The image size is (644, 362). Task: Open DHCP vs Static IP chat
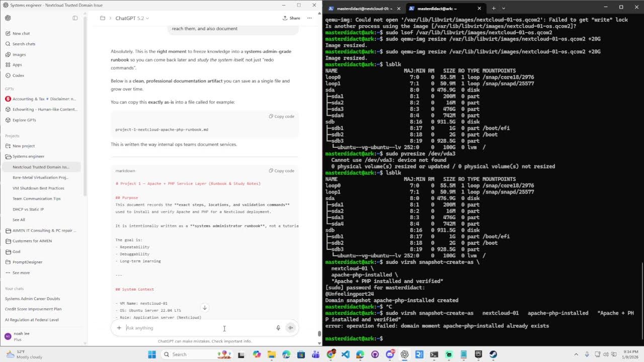(x=28, y=209)
